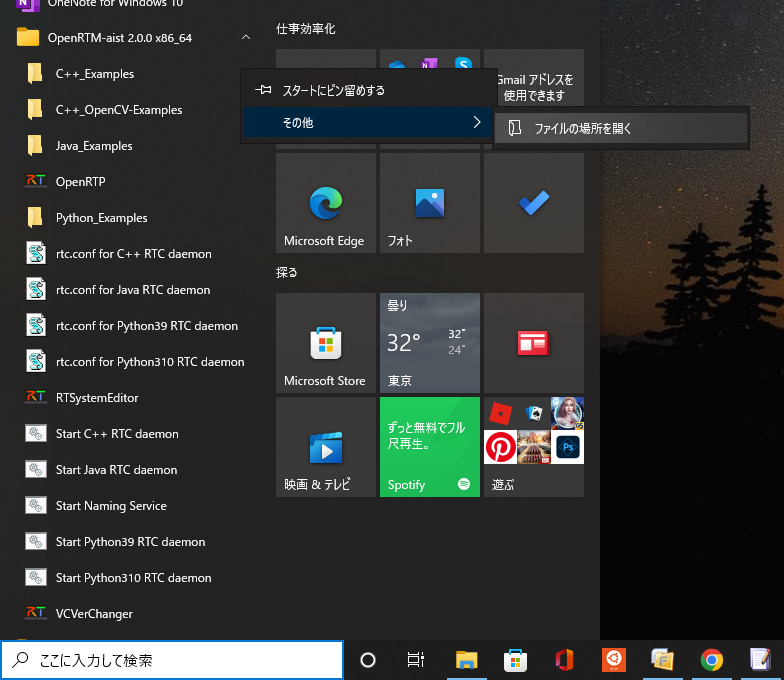Open File Explorer from the taskbar
Screen dimensions: 784x680
pos(466,660)
